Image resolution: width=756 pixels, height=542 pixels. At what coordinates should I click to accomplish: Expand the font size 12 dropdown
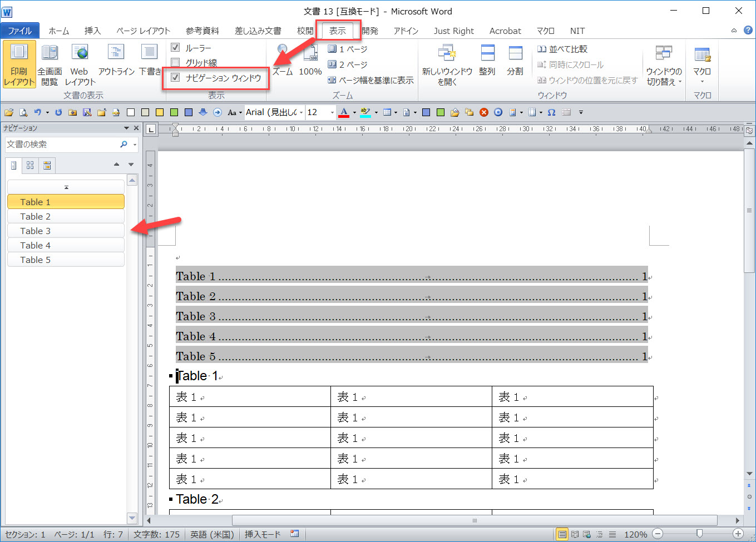(x=332, y=112)
